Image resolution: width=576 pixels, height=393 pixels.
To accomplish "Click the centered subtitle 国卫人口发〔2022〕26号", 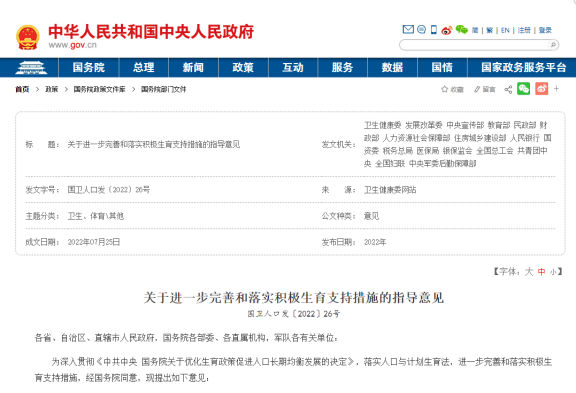I will tap(294, 314).
